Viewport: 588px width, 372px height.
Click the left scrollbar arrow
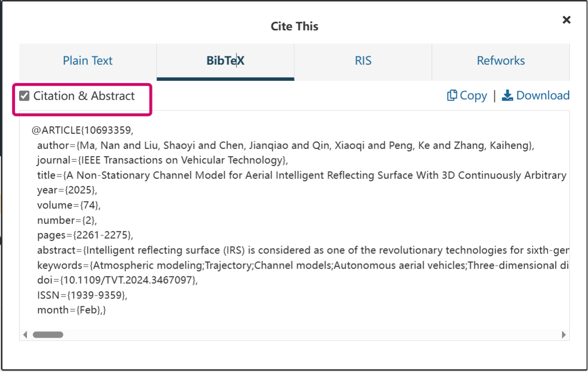point(25,334)
